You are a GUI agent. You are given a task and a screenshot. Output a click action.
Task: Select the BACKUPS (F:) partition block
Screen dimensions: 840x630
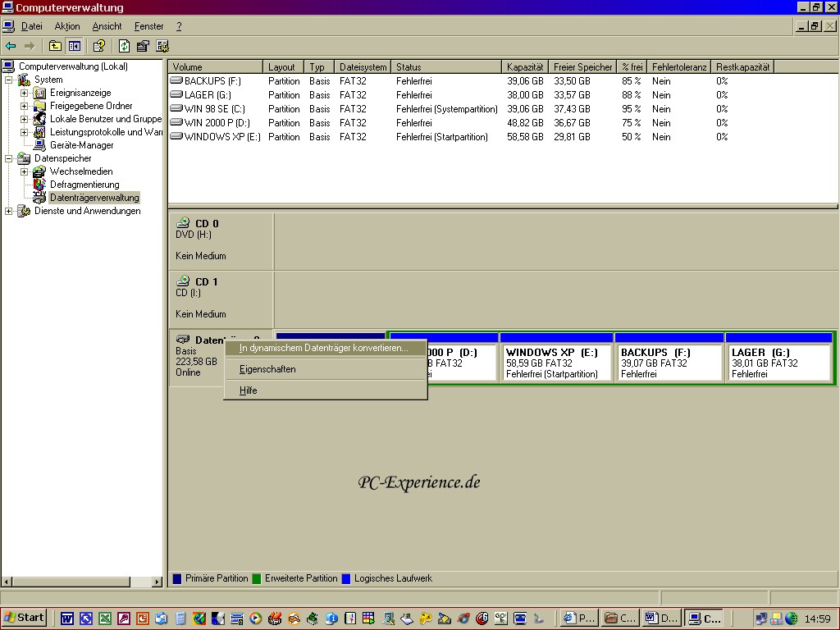click(x=669, y=358)
